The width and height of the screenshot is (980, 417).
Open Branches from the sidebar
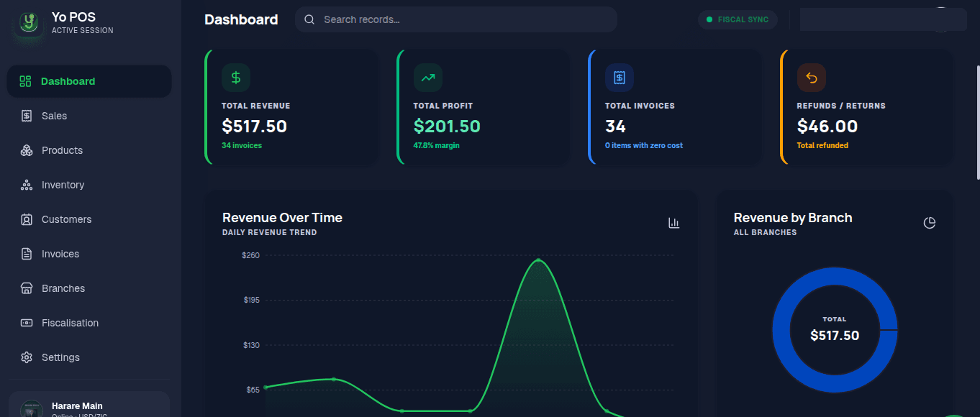coord(89,288)
